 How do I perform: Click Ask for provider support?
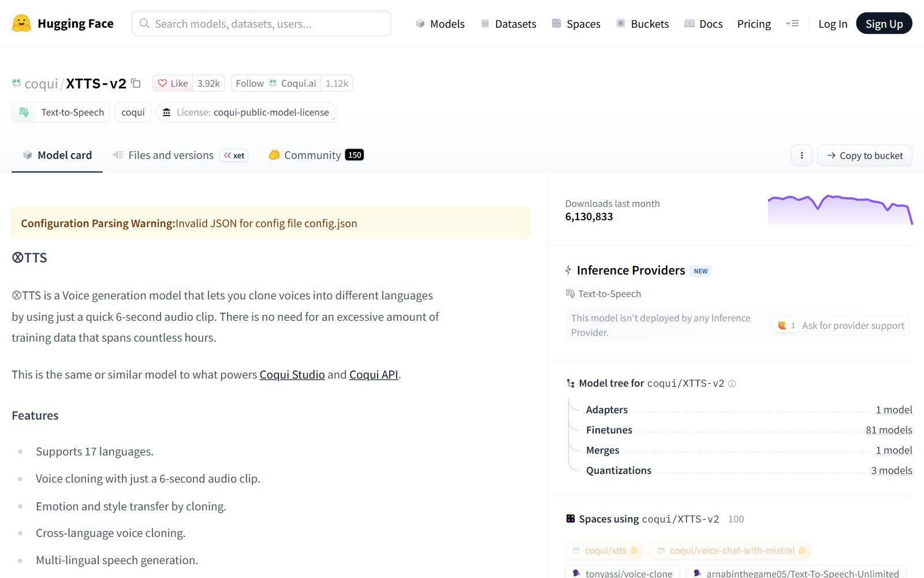tap(840, 325)
